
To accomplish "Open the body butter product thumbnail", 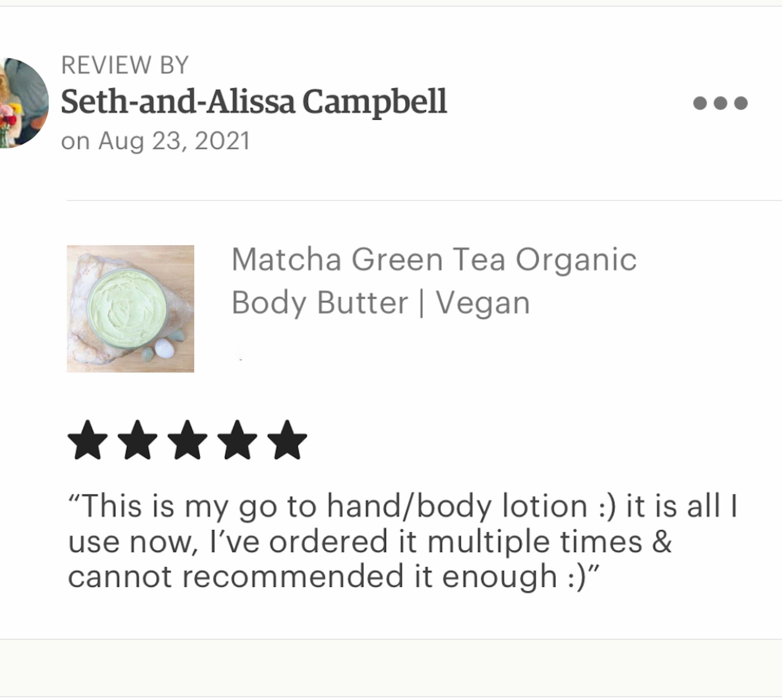I will coord(130,309).
